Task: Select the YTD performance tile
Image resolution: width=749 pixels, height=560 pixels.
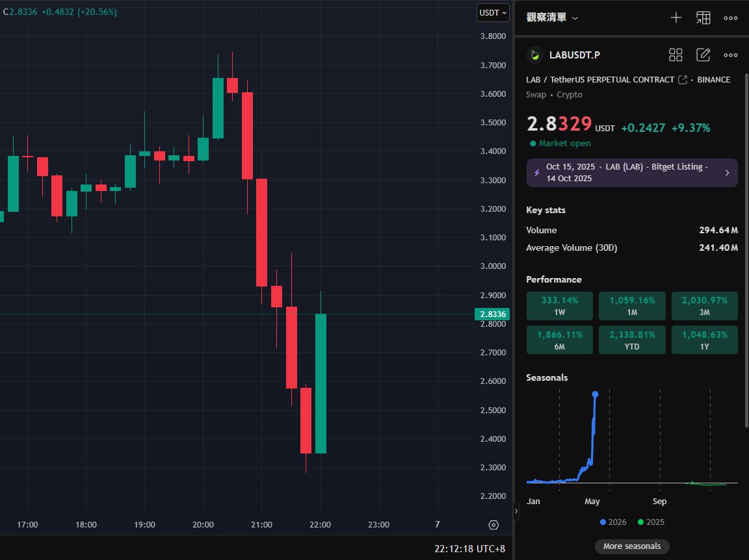Action: pyautogui.click(x=632, y=340)
